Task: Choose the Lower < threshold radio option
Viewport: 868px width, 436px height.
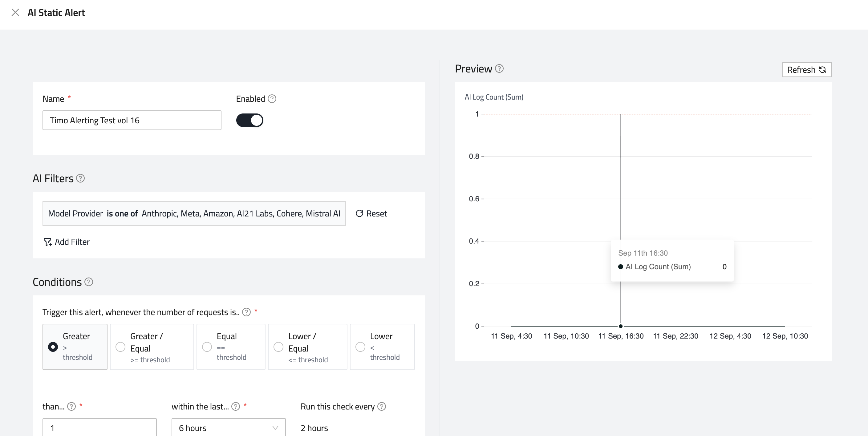Action: [x=360, y=347]
